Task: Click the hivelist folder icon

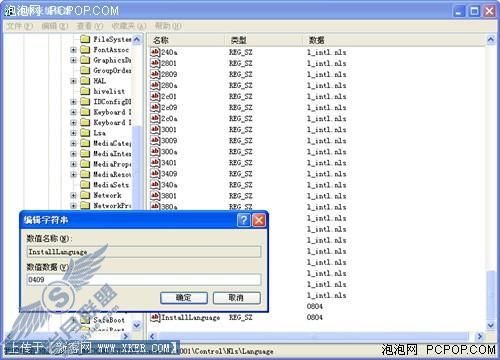Action: [85, 91]
